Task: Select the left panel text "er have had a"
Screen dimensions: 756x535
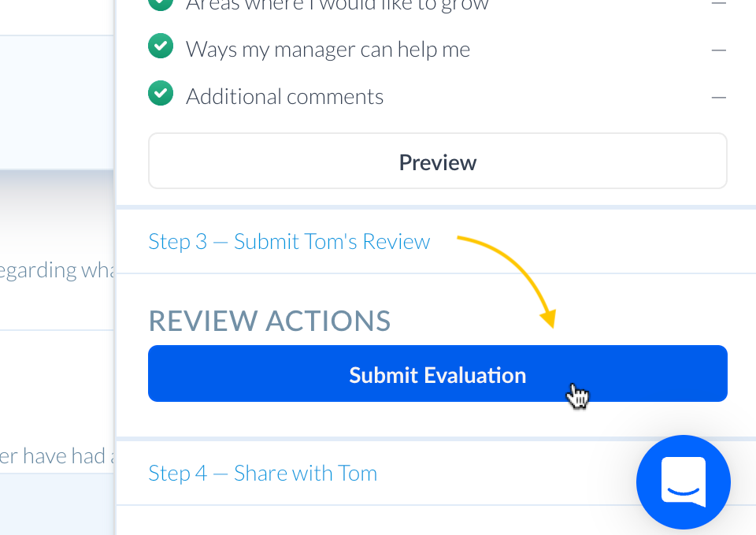Action: pos(57,456)
